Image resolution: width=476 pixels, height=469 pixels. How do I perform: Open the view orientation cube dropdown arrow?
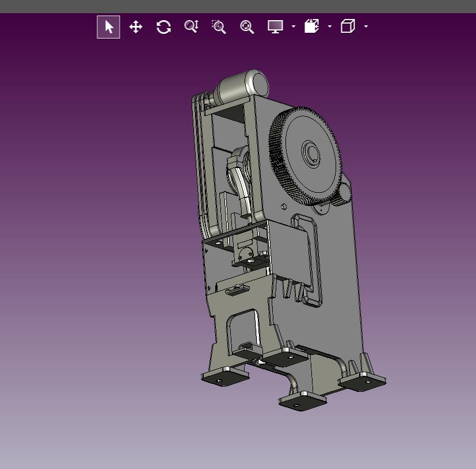(x=366, y=26)
